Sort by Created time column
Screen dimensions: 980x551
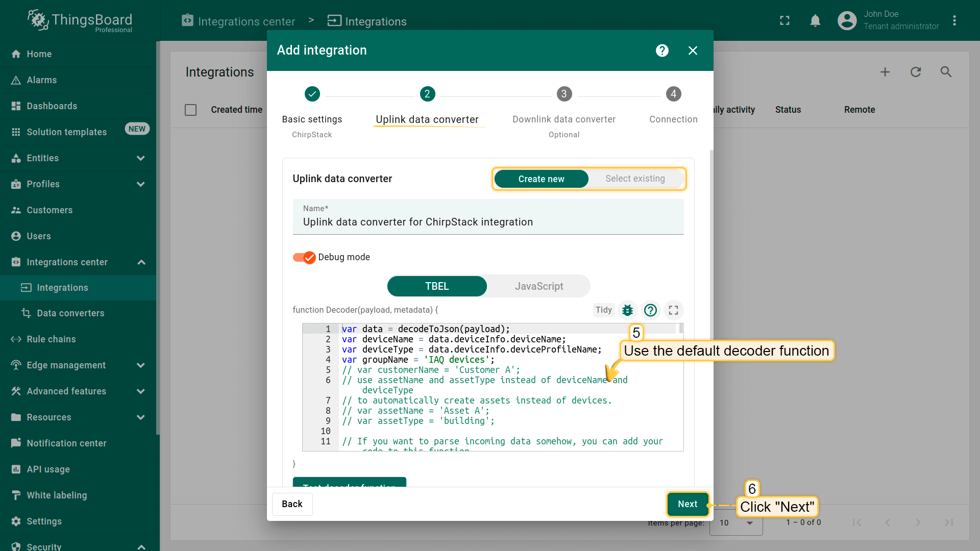236,110
